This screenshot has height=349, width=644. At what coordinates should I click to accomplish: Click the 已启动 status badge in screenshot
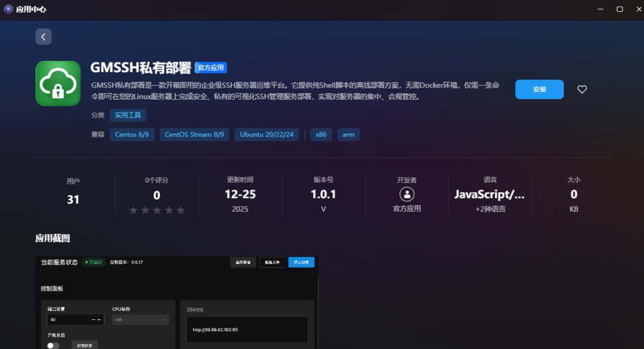[x=94, y=262]
